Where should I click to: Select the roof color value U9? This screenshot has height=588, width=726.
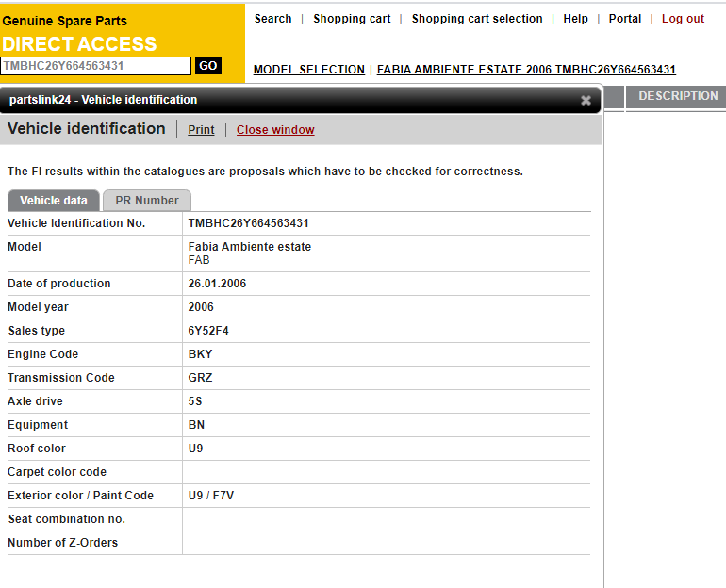[195, 449]
